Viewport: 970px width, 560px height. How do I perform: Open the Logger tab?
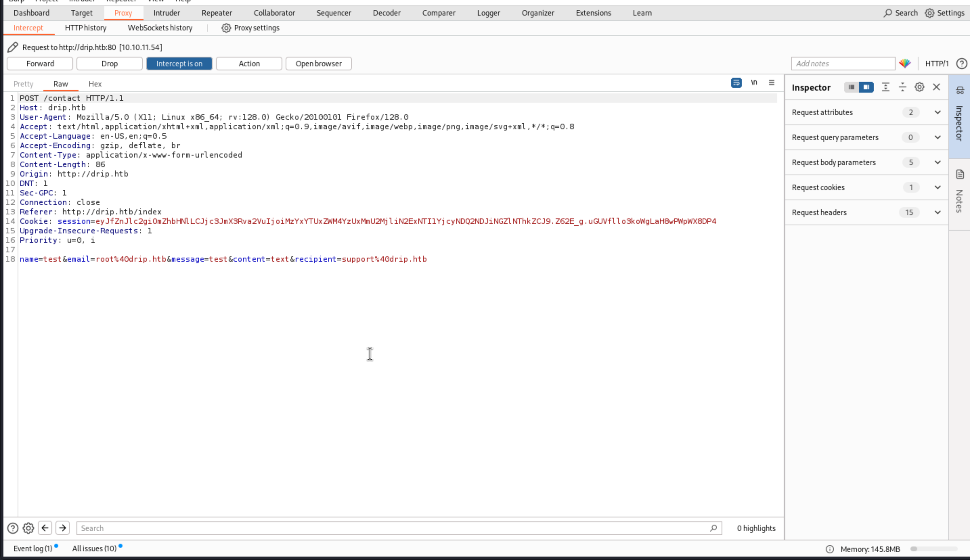488,13
